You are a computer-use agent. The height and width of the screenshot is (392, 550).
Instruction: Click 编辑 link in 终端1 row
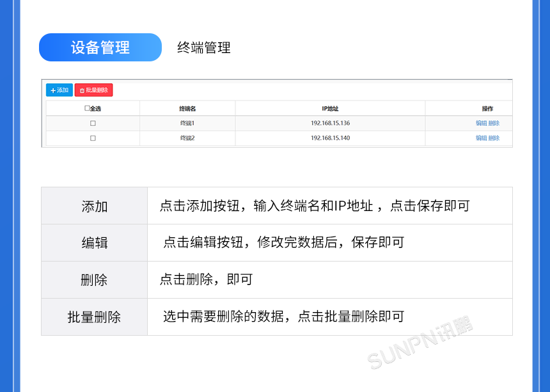(481, 123)
